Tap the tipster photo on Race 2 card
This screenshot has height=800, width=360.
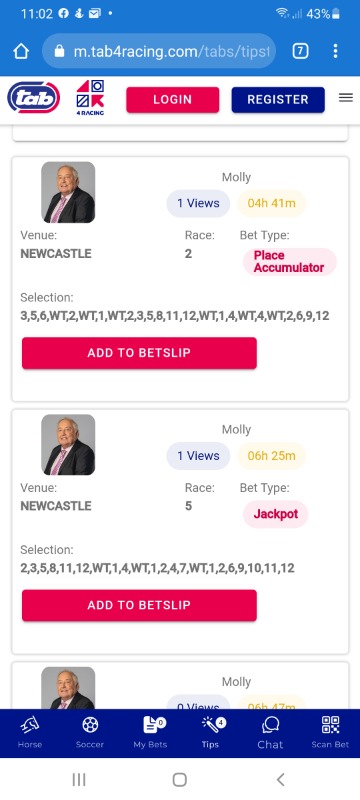(x=68, y=192)
